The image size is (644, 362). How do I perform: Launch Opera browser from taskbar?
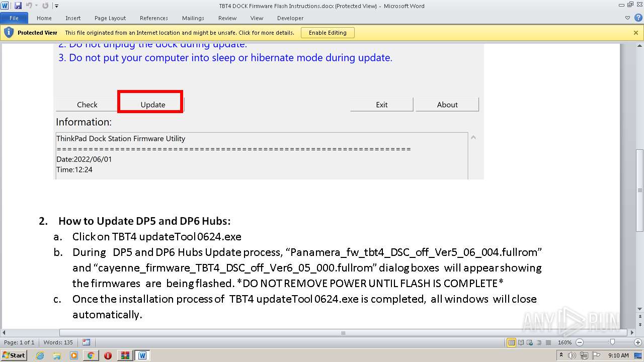coord(108,355)
